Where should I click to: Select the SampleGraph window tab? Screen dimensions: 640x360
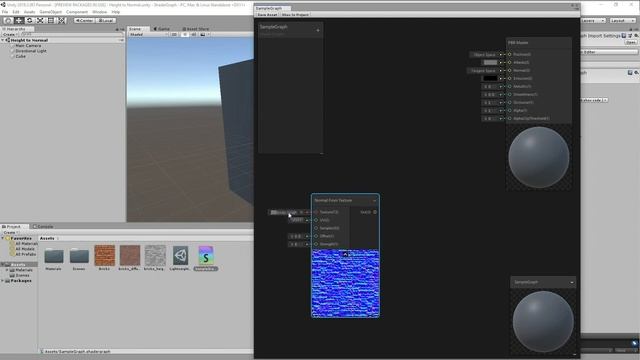pyautogui.click(x=272, y=8)
